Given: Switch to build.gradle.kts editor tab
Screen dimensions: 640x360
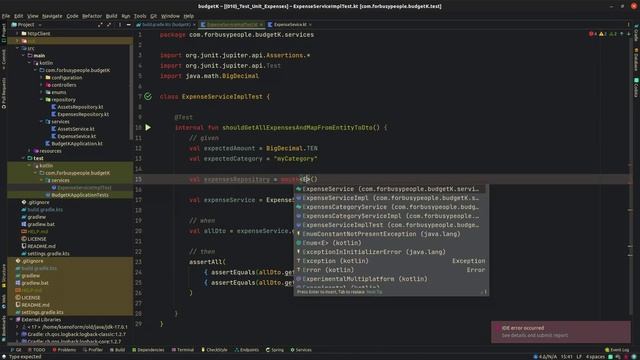Looking at the screenshot, I should [166, 24].
